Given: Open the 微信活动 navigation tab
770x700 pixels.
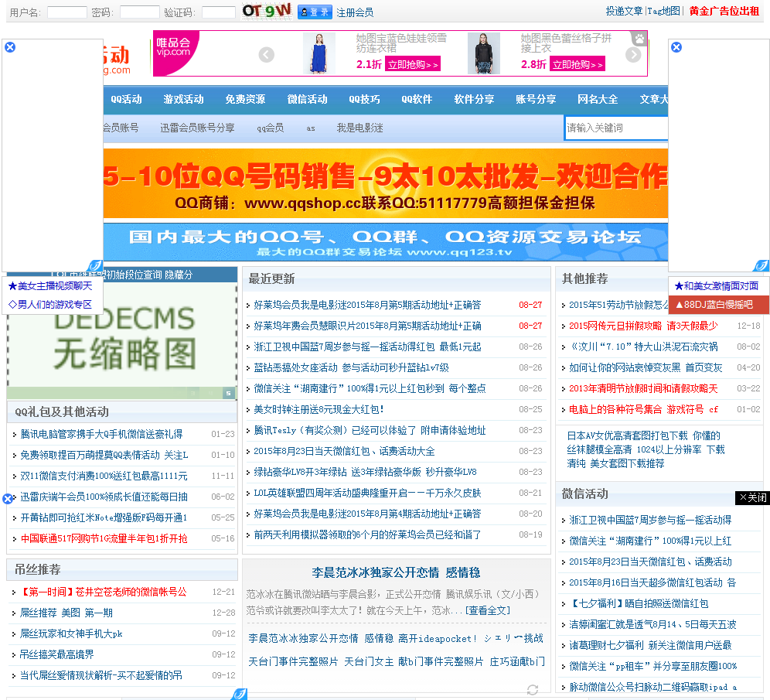Looking at the screenshot, I should tap(308, 99).
